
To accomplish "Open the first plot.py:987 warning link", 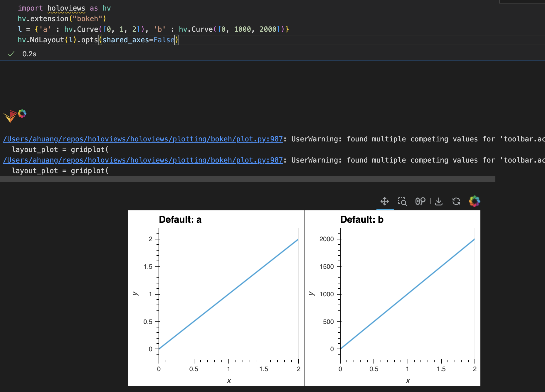I will coord(143,139).
